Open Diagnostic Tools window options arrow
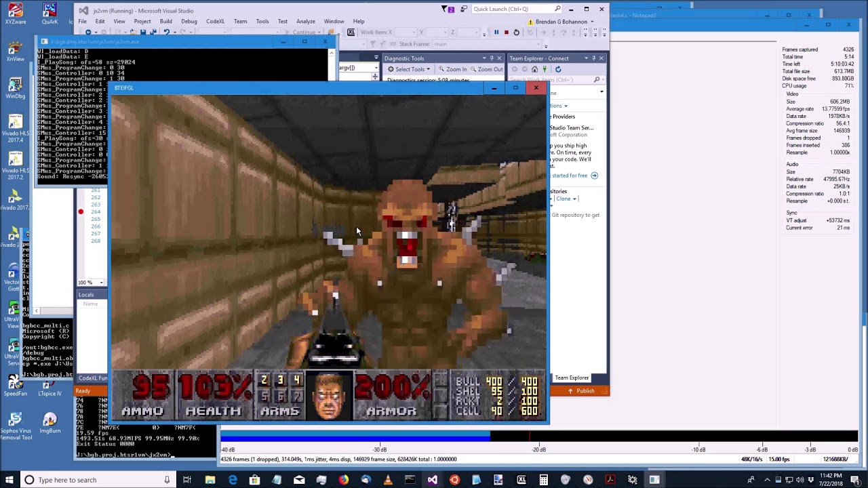 pyautogui.click(x=484, y=58)
